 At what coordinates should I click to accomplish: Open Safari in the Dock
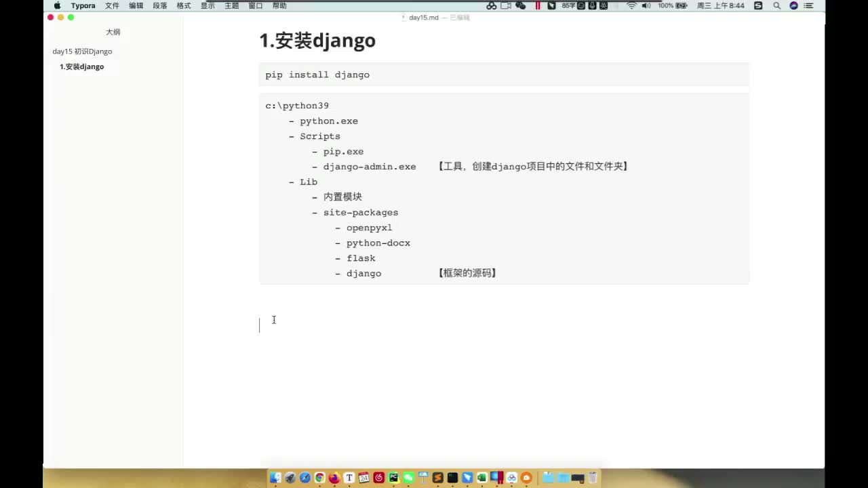coord(305,478)
